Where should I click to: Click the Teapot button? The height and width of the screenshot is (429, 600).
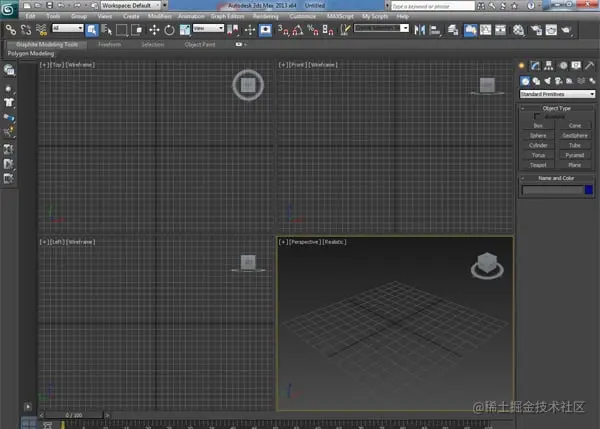tap(538, 165)
